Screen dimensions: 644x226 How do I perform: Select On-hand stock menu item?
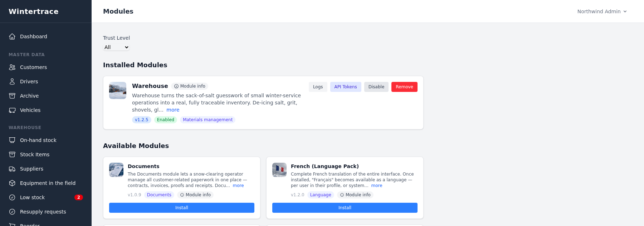(x=46, y=140)
